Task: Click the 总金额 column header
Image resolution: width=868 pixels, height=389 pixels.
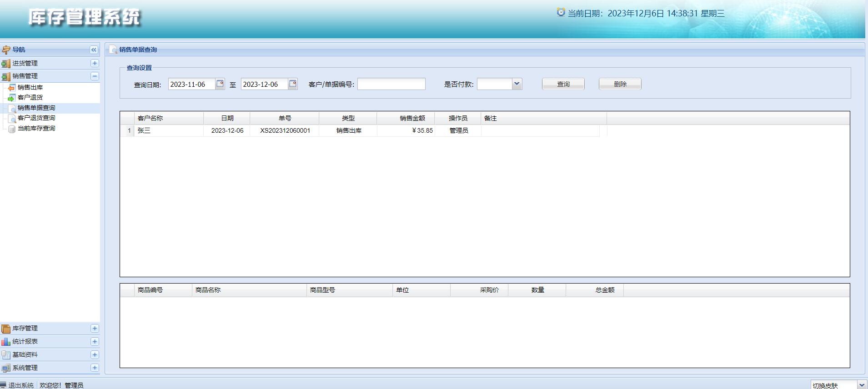Action: [595, 290]
